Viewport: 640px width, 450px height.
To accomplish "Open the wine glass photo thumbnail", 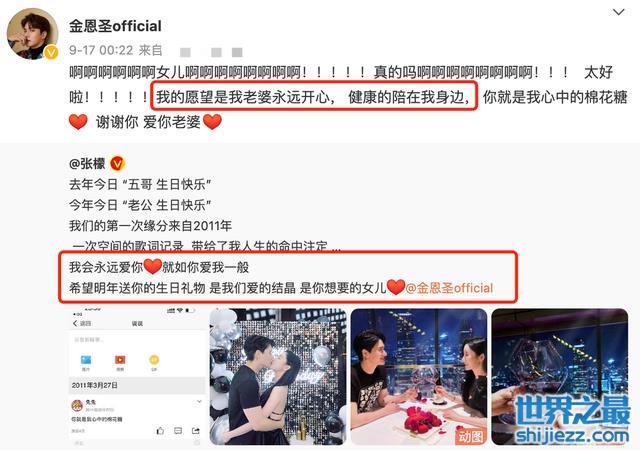I will (x=560, y=376).
